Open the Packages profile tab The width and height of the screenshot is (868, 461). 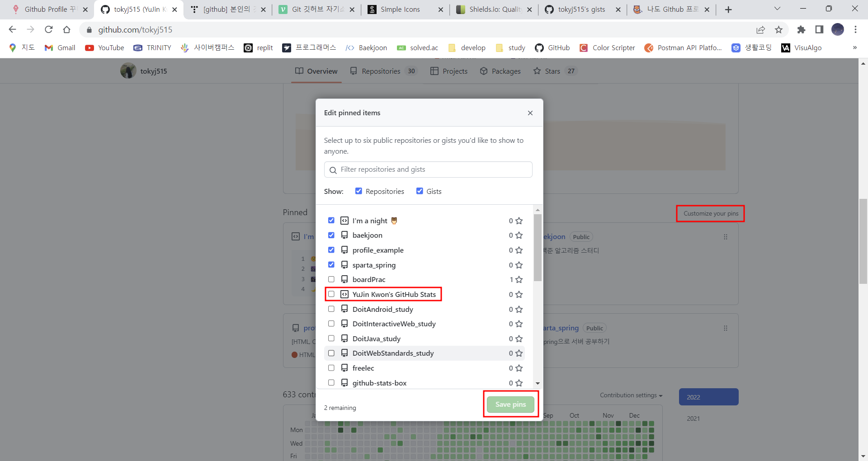click(500, 71)
